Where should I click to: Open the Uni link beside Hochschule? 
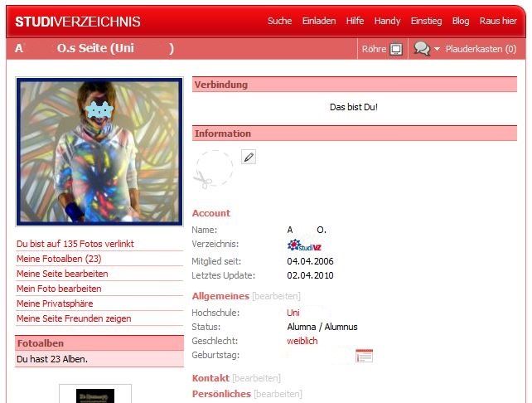[x=293, y=313]
